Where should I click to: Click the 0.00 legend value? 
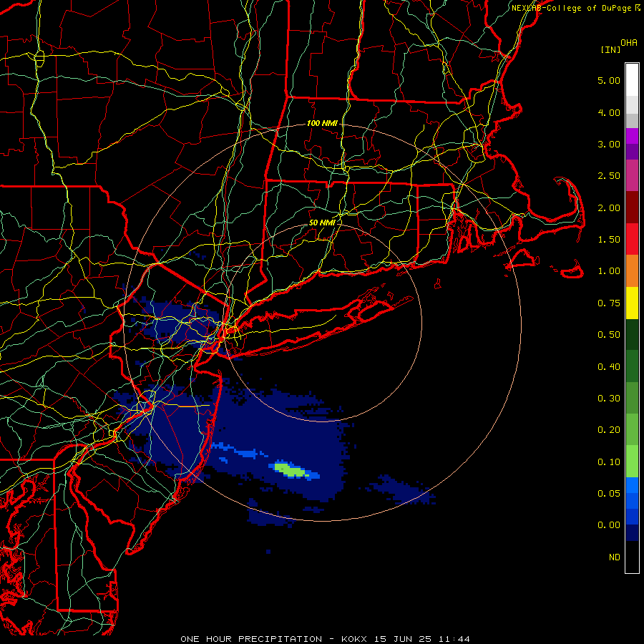click(x=609, y=525)
